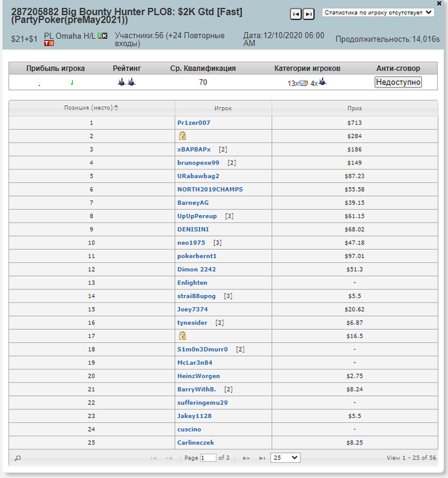Go to previous tournament arrow button

tap(296, 14)
